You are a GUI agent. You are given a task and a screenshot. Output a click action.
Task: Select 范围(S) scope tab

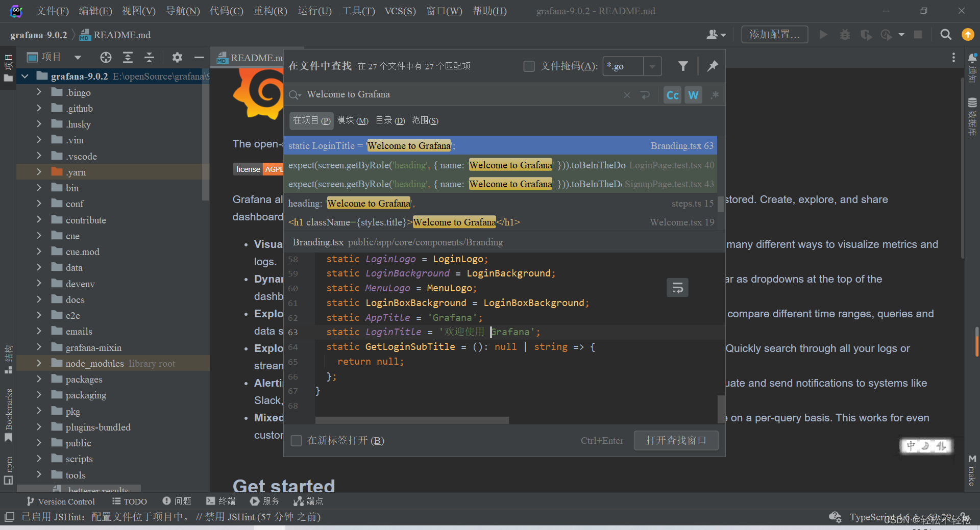tap(425, 120)
